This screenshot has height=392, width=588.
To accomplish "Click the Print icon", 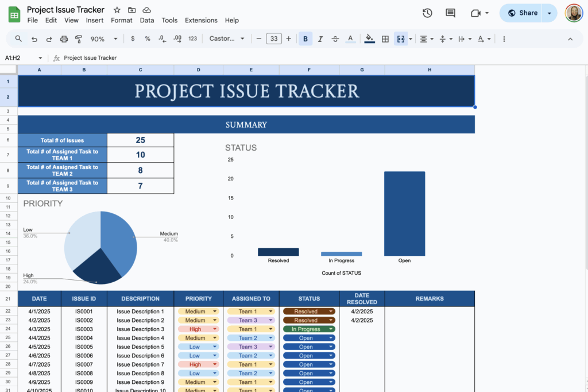I will 64,39.
